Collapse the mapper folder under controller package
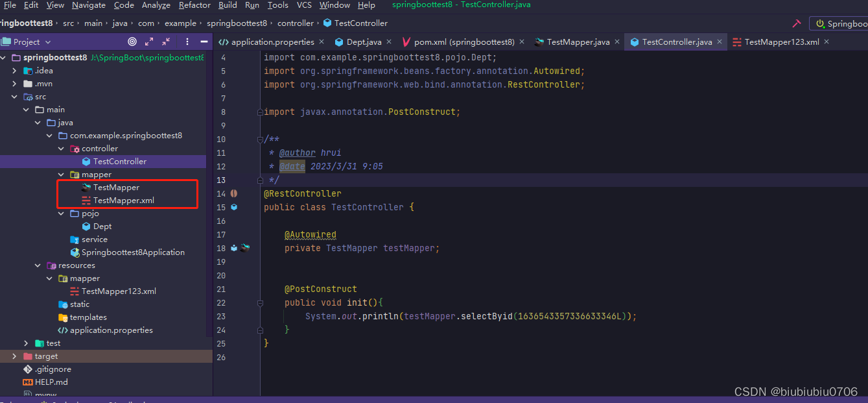The width and height of the screenshot is (868, 403). tap(60, 174)
